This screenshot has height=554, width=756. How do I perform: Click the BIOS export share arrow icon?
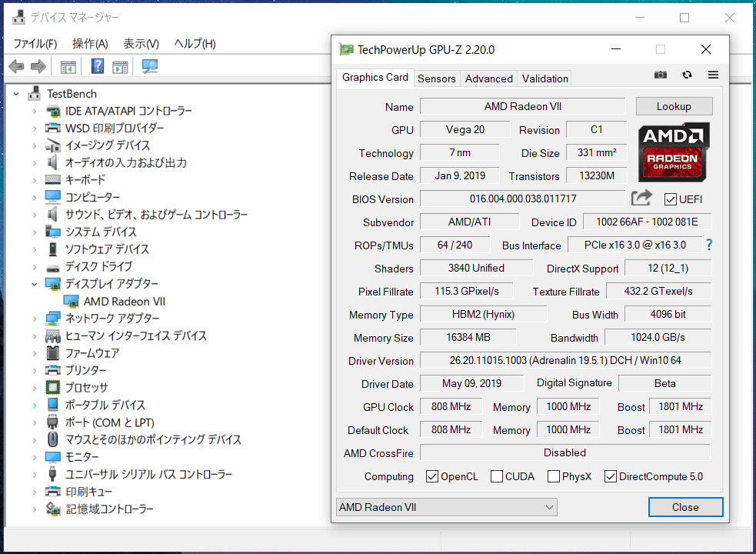click(x=641, y=198)
